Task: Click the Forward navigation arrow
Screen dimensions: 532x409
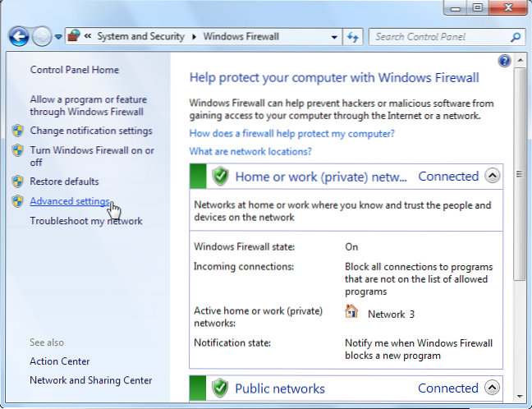Action: pyautogui.click(x=42, y=37)
